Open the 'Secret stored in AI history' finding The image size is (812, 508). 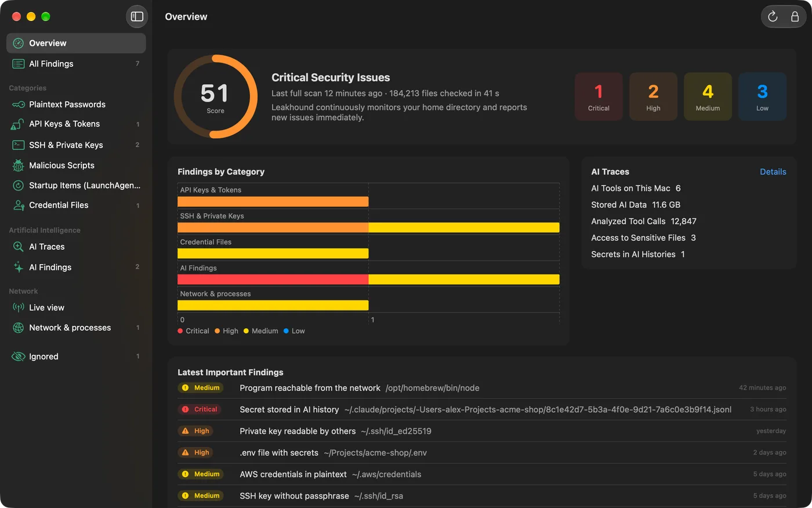click(482, 409)
